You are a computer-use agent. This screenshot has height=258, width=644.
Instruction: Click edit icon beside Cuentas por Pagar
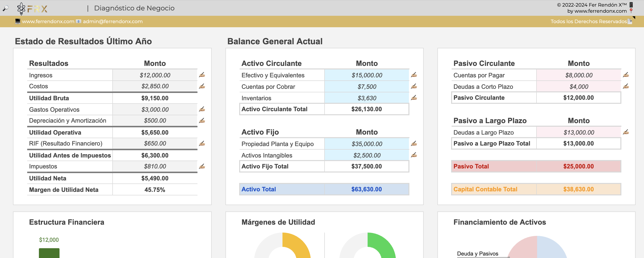click(x=626, y=75)
